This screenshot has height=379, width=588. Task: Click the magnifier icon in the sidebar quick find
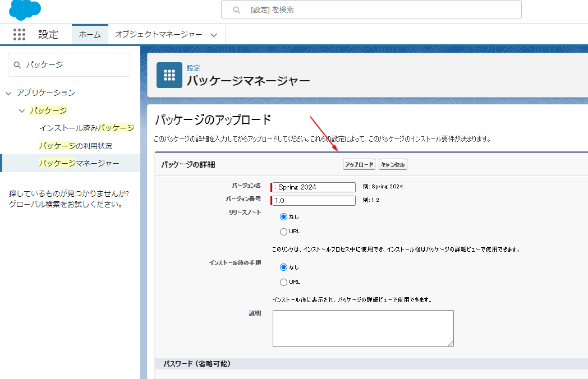click(17, 65)
